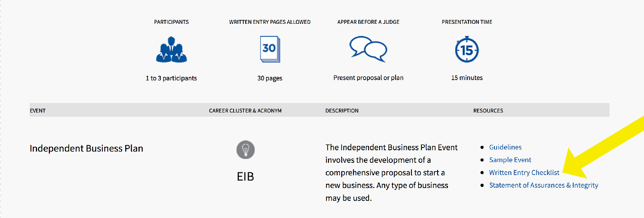Click the 15-minute stopwatch icon
Screen dimensions: 644x218
coord(466,50)
